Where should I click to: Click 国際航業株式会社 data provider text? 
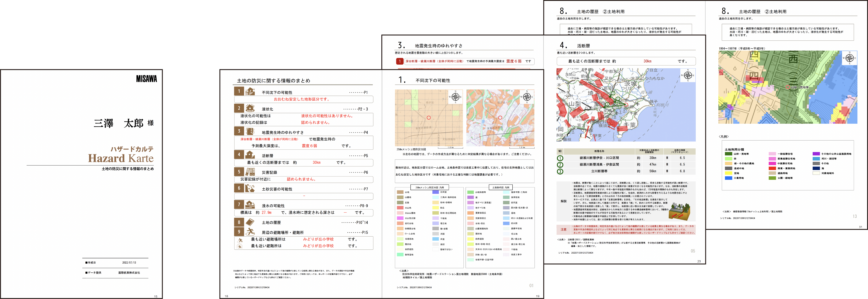coord(129,273)
